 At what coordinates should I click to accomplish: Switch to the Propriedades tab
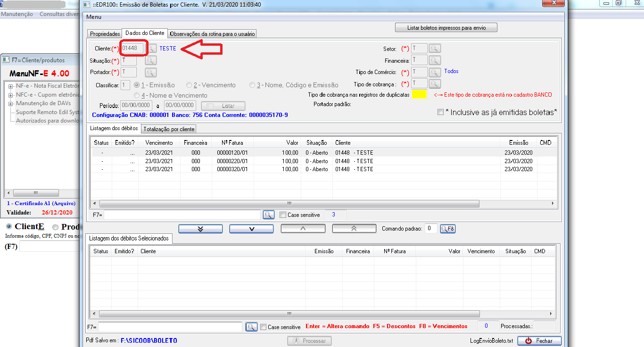[x=105, y=34]
